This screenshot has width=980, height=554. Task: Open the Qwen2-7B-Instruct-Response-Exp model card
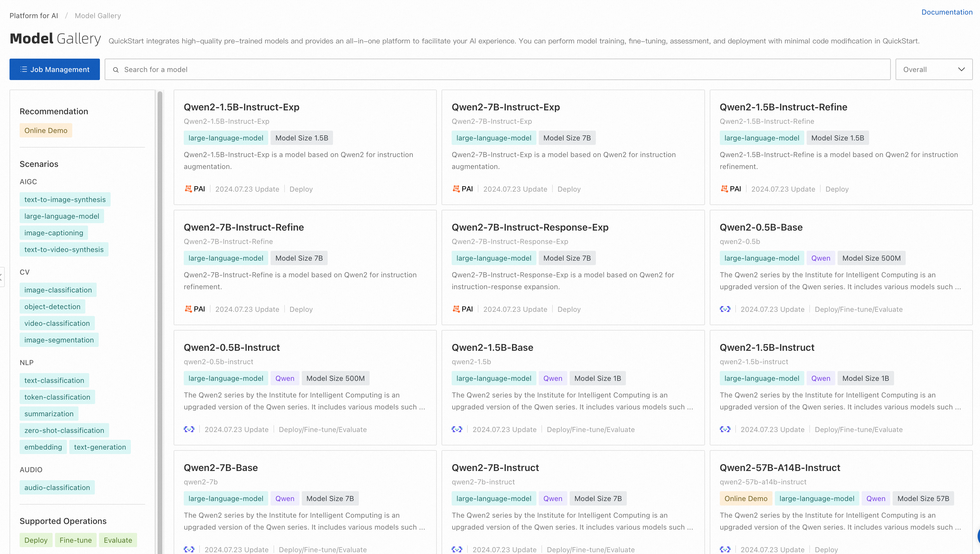pyautogui.click(x=573, y=268)
